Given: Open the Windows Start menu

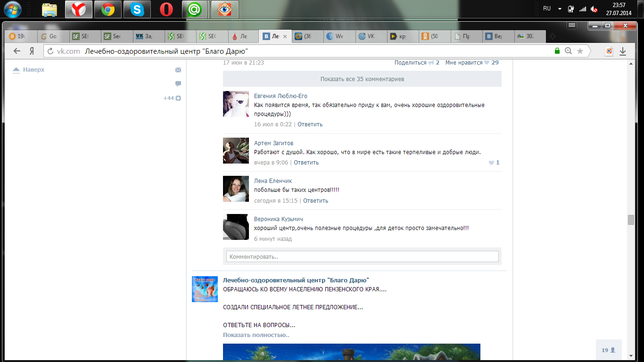Looking at the screenshot, I should 12,9.
